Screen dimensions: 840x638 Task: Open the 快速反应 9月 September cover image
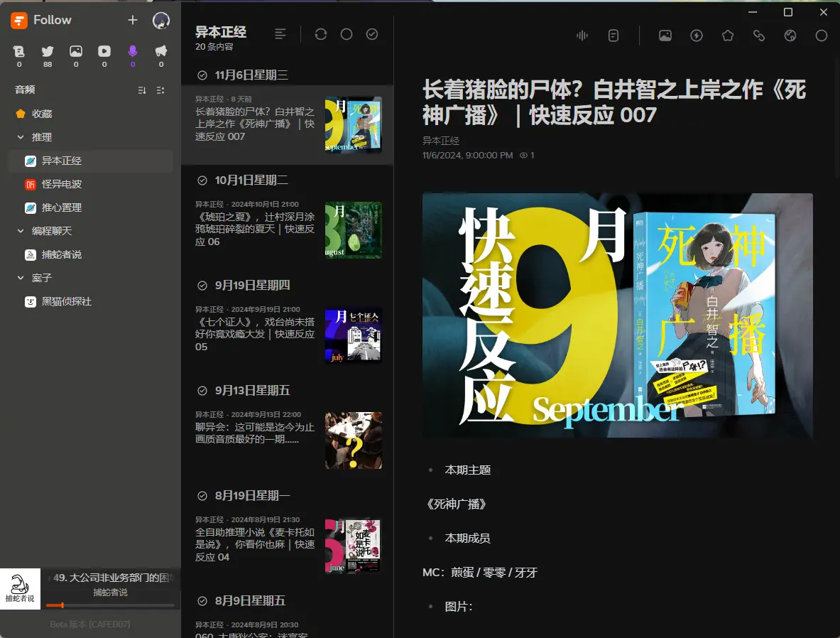point(618,315)
